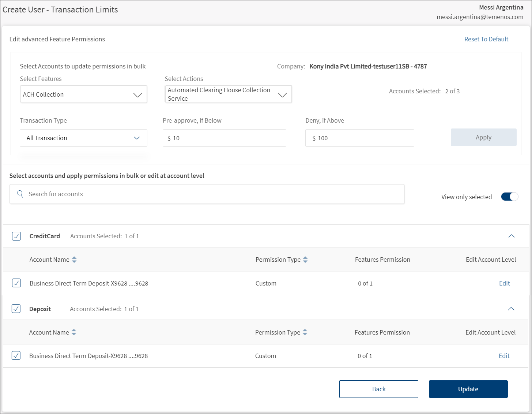Sort Deposit accounts by Account Name
The height and width of the screenshot is (414, 532).
[x=74, y=332]
